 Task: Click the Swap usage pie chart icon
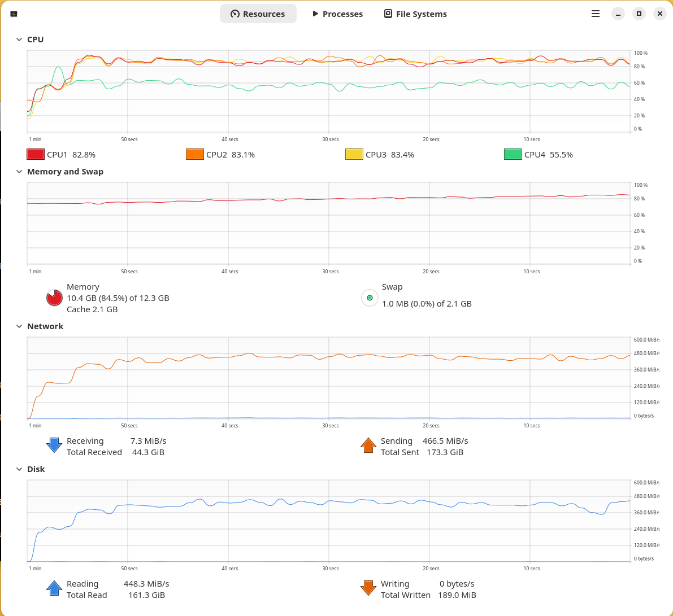click(x=370, y=298)
